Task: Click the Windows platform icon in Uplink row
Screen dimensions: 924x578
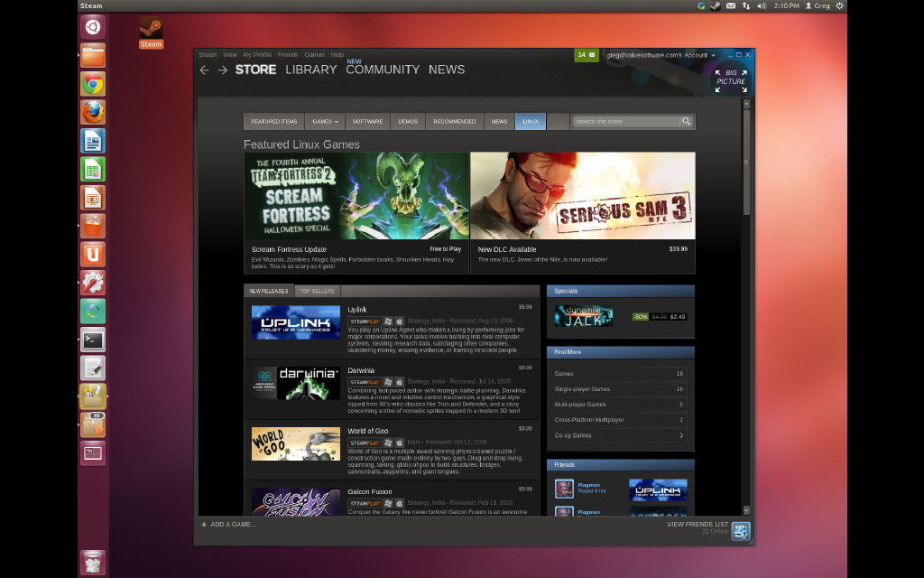Action: [x=388, y=322]
